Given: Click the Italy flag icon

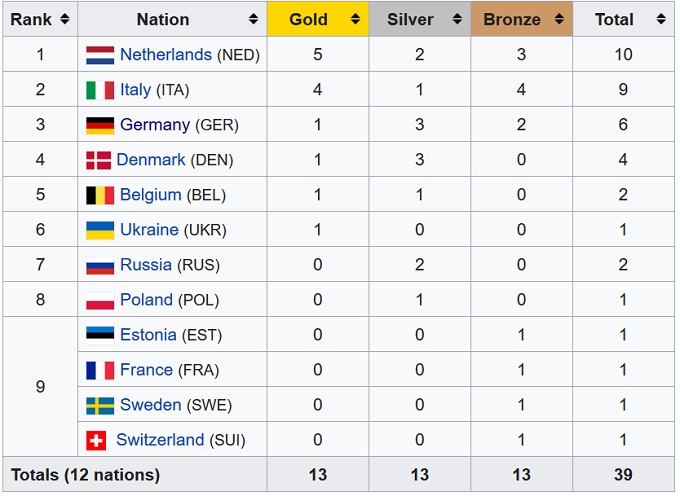Looking at the screenshot, I should point(100,90).
